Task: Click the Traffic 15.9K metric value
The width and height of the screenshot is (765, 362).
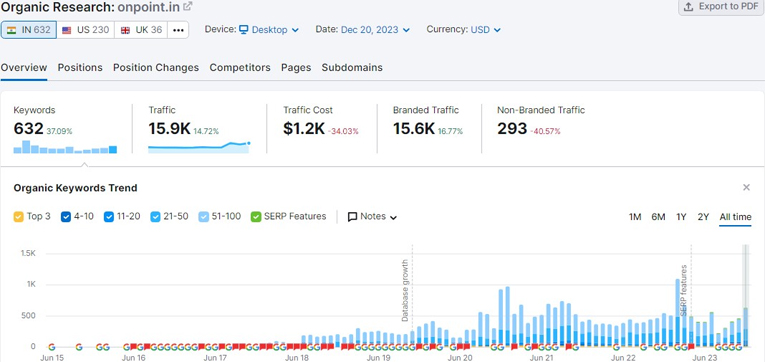Action: point(169,129)
